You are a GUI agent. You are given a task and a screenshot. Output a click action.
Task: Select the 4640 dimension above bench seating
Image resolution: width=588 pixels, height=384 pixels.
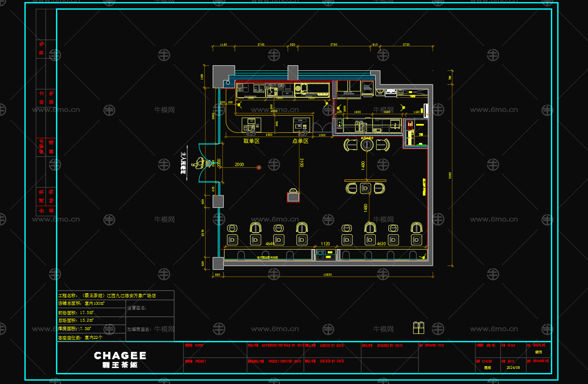point(270,244)
